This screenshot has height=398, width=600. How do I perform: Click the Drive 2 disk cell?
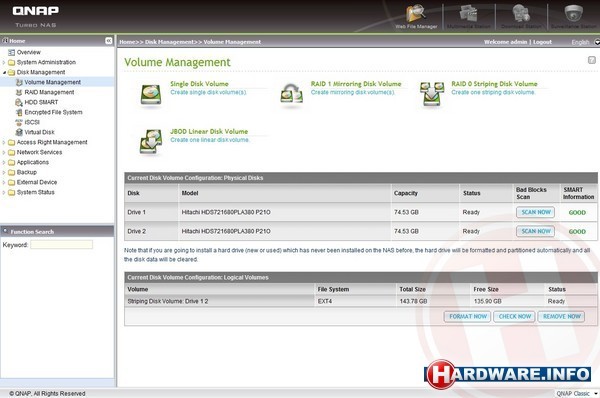[x=151, y=231]
